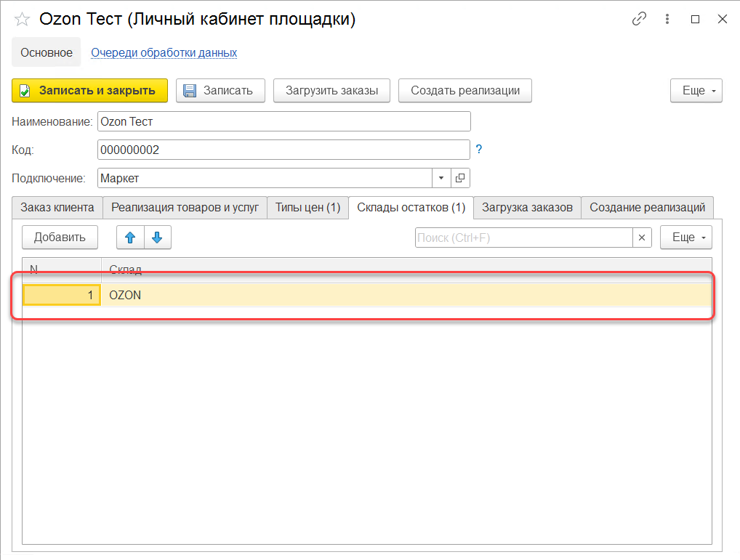The image size is (740, 560).
Task: Click Создать реализации button
Action: point(464,91)
